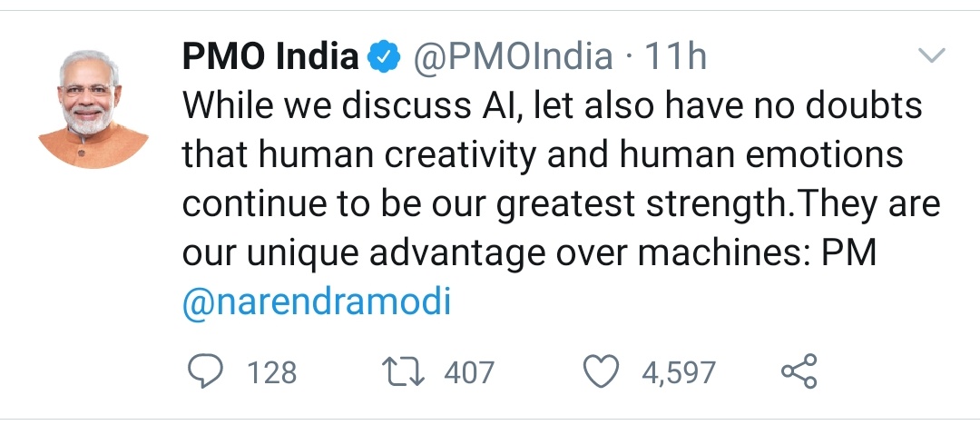Expand the tweet options chevron

tap(932, 57)
